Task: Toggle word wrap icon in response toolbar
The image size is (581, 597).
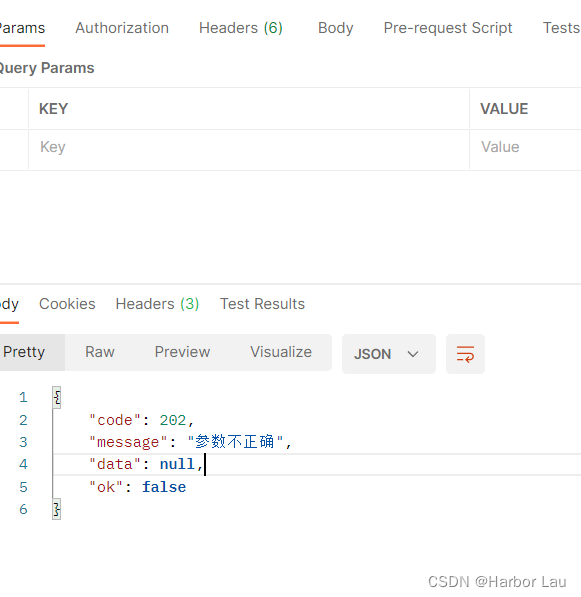Action: pos(465,354)
